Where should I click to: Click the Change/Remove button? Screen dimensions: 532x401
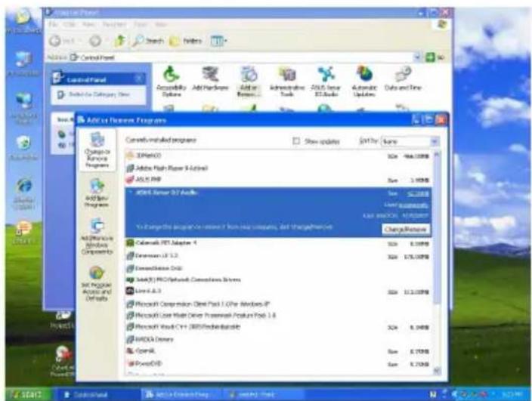tap(406, 230)
